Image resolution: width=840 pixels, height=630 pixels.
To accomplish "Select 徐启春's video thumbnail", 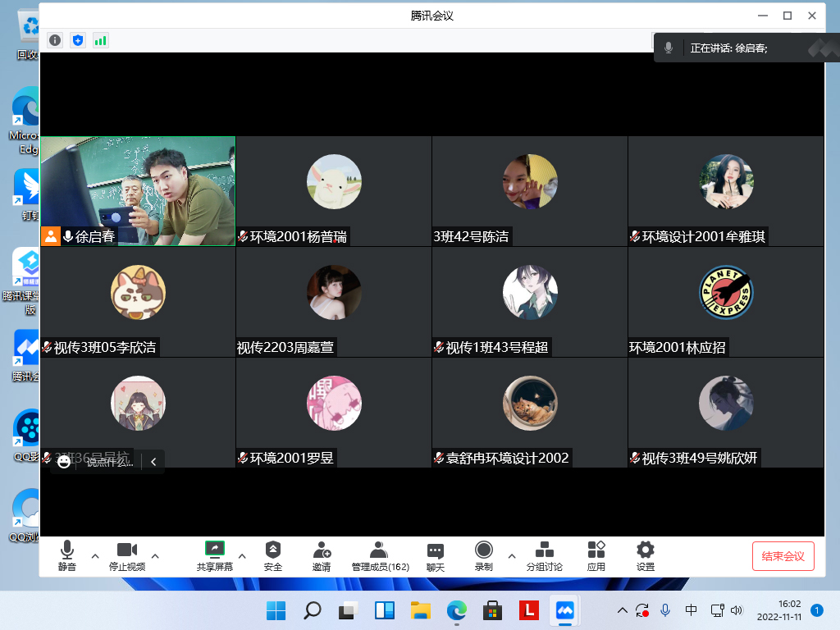I will (x=138, y=191).
